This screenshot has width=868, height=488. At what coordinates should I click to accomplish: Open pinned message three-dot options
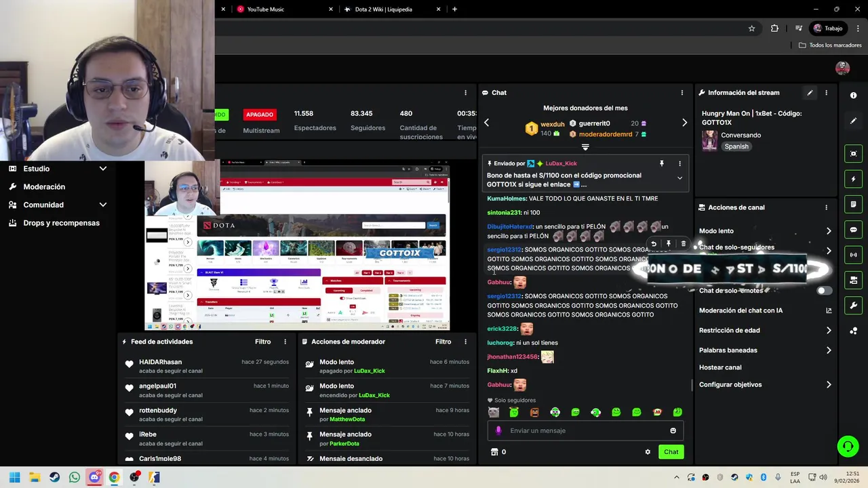(679, 163)
